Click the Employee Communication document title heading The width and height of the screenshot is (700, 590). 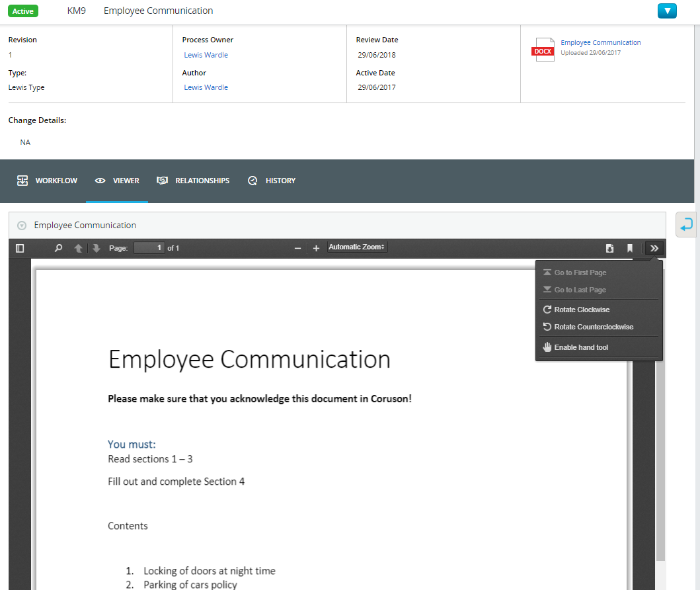(x=249, y=360)
